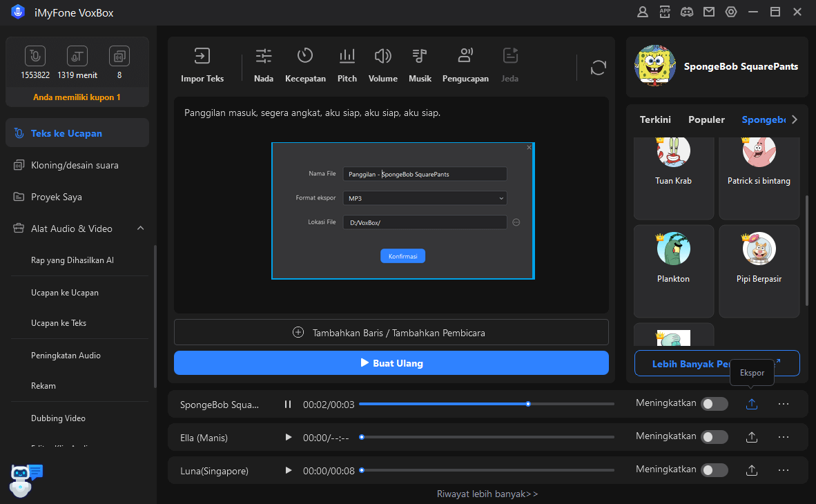
Task: Select the Pipi Berpasir voice card
Action: coord(759,271)
